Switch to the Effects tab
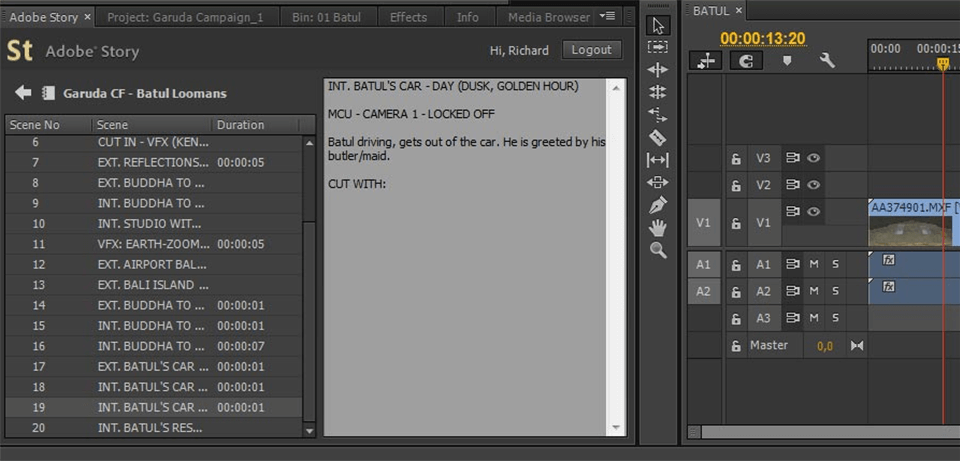The width and height of the screenshot is (960, 461). coord(408,17)
